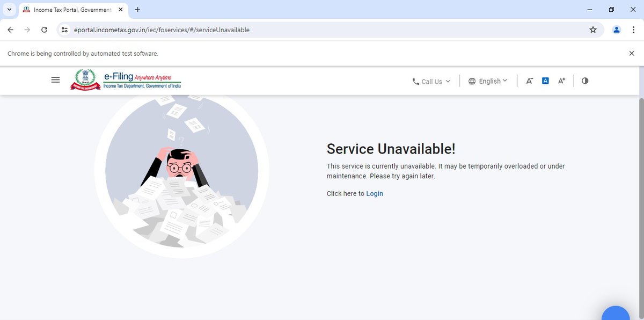Follow the Login link
The width and height of the screenshot is (644, 320).
[375, 194]
